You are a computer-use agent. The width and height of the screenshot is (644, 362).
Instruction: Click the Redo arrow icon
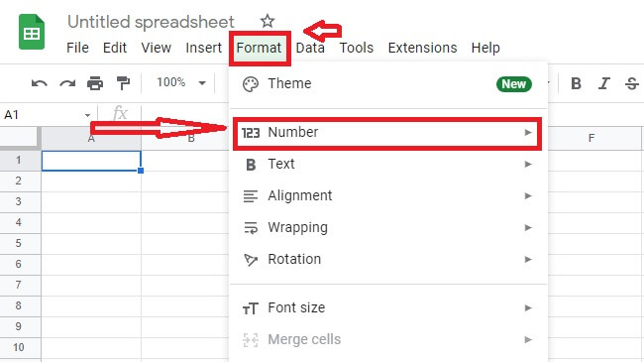pyautogui.click(x=67, y=83)
